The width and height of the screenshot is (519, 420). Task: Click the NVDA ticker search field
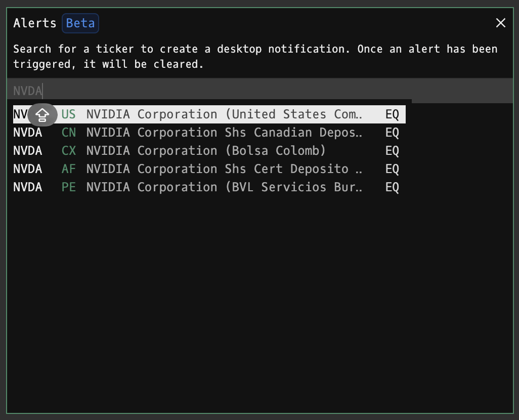click(260, 91)
